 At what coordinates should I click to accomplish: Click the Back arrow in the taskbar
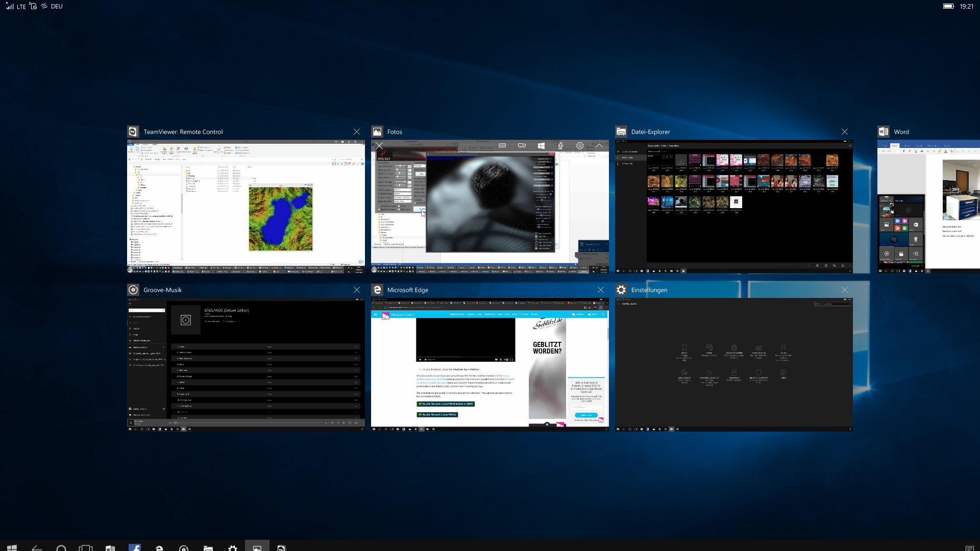pyautogui.click(x=37, y=547)
